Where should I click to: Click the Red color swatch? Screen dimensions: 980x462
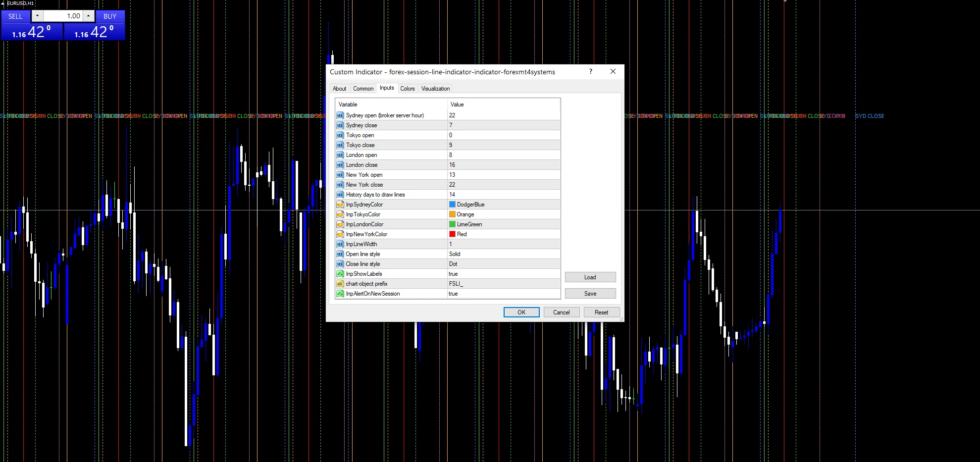pos(452,234)
